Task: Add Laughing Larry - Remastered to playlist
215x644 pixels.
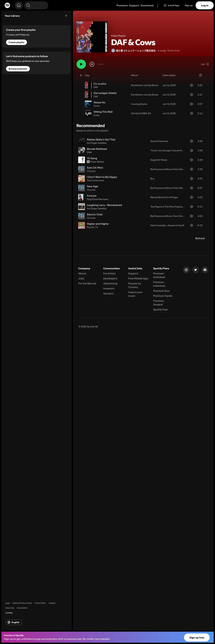Action: (191, 207)
